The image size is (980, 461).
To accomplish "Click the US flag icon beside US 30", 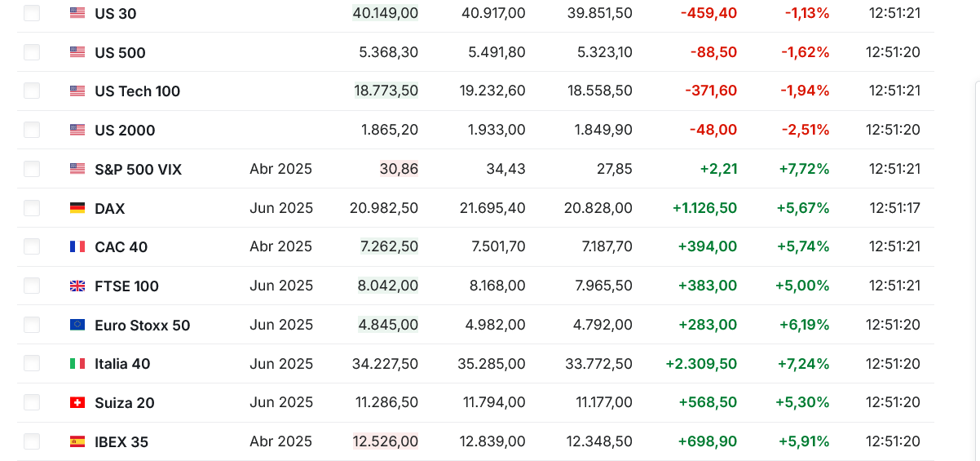I will coord(77,13).
